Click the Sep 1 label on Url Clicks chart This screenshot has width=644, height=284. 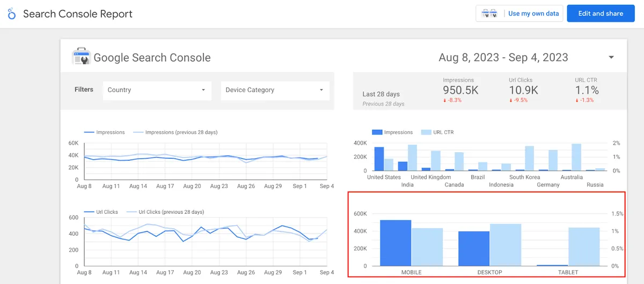(299, 272)
